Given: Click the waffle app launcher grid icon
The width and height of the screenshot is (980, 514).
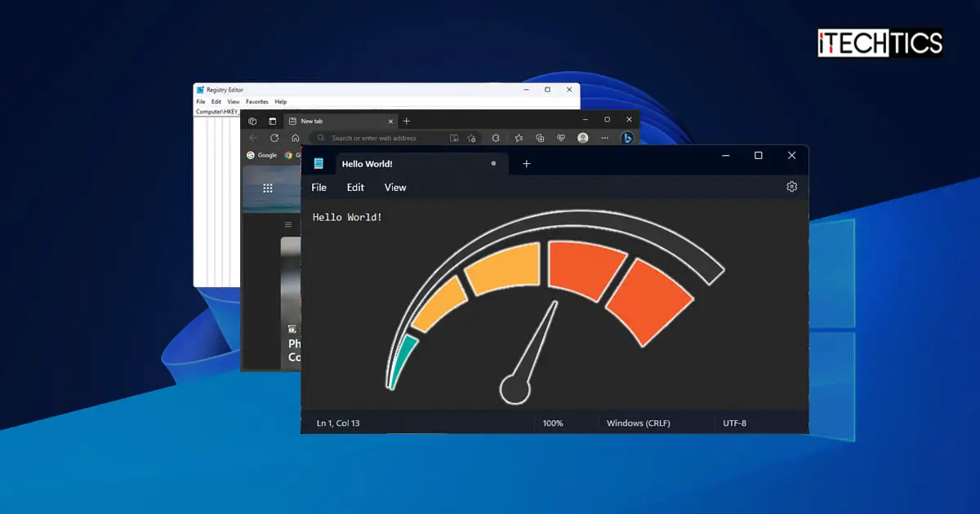Looking at the screenshot, I should (268, 188).
